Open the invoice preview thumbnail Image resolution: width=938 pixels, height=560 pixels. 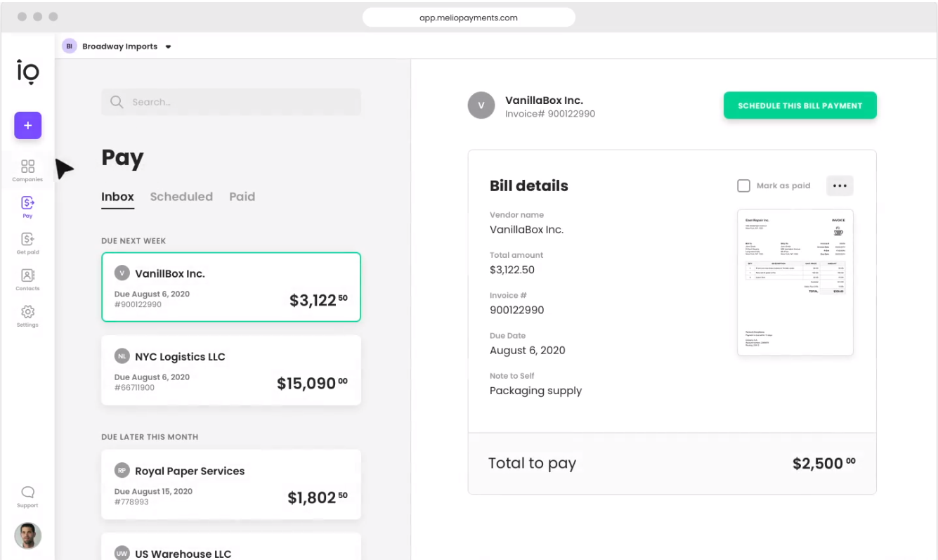point(795,282)
